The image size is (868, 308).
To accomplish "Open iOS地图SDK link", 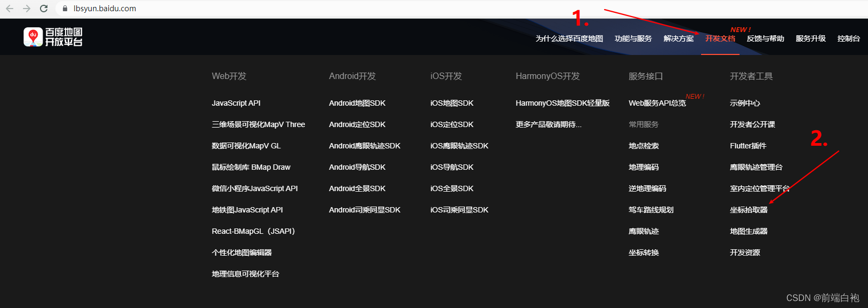I will pos(452,103).
